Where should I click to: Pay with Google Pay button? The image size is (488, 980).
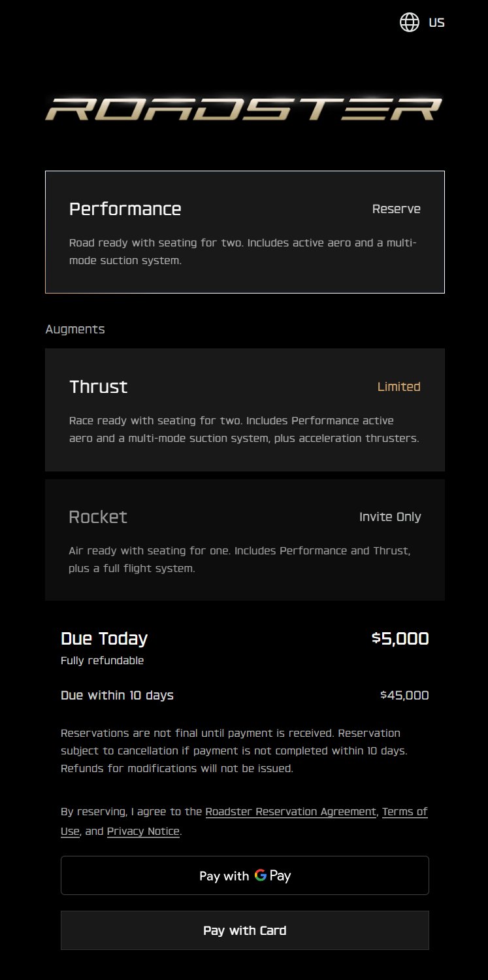[245, 875]
